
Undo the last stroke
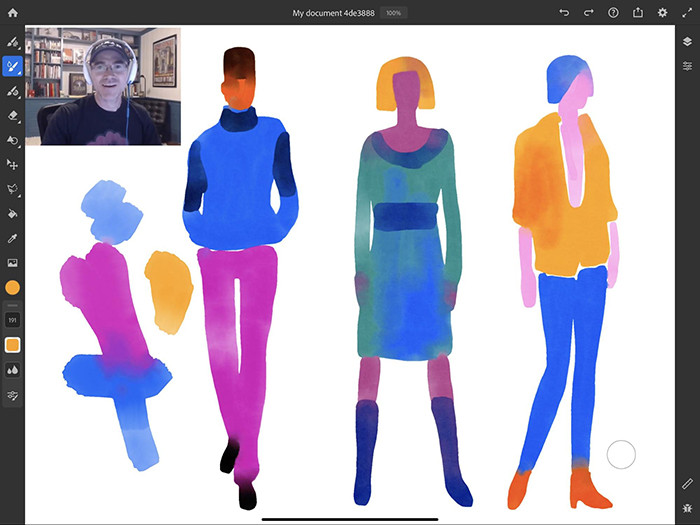click(564, 13)
